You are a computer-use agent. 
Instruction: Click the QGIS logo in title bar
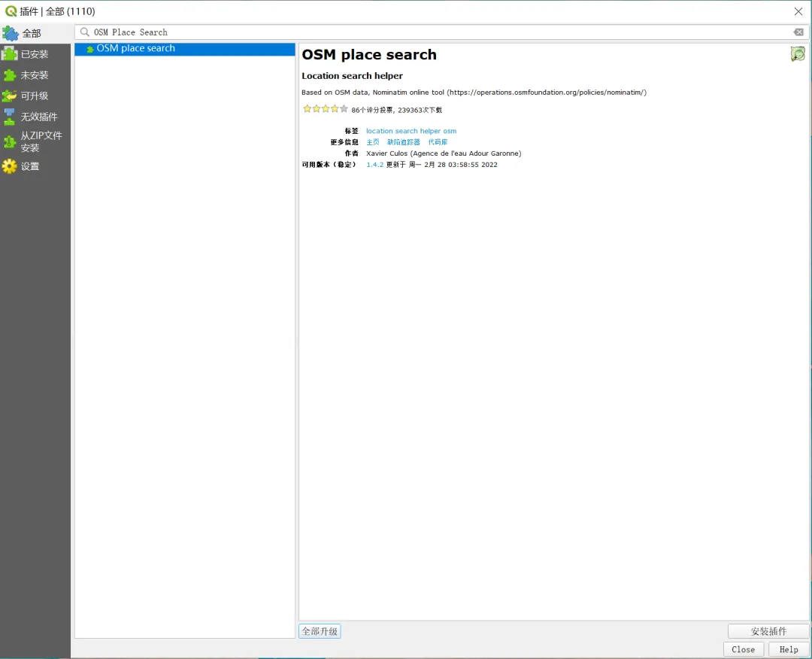[11, 11]
